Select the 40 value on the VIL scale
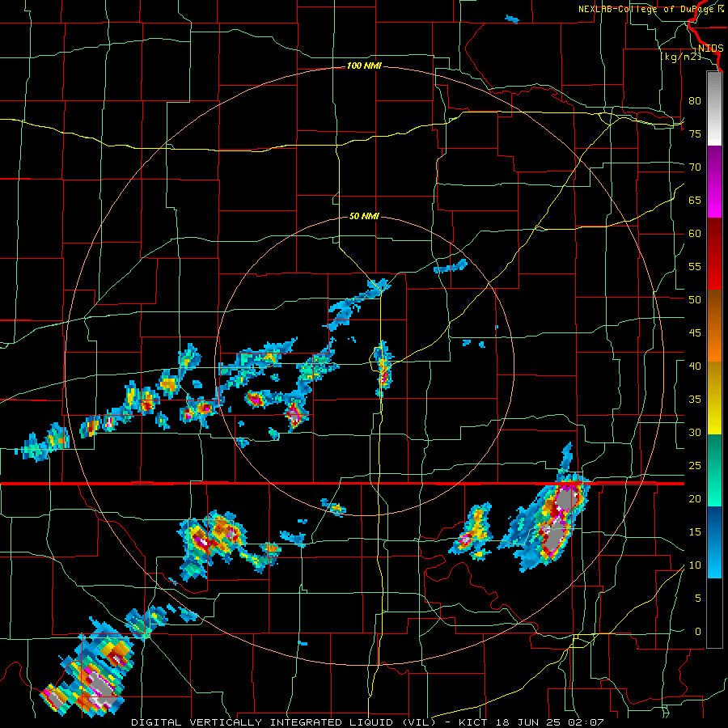The height and width of the screenshot is (728, 728). tap(695, 366)
